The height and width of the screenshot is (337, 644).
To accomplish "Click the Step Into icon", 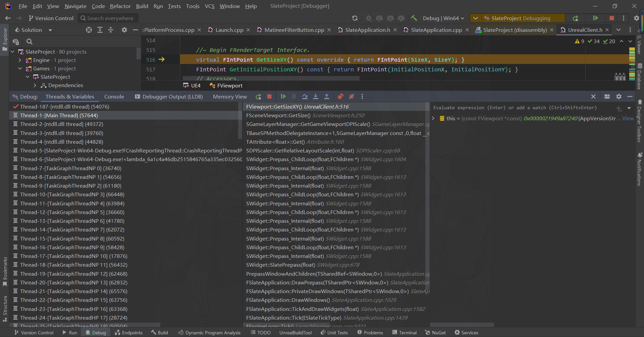I will pyautogui.click(x=316, y=96).
